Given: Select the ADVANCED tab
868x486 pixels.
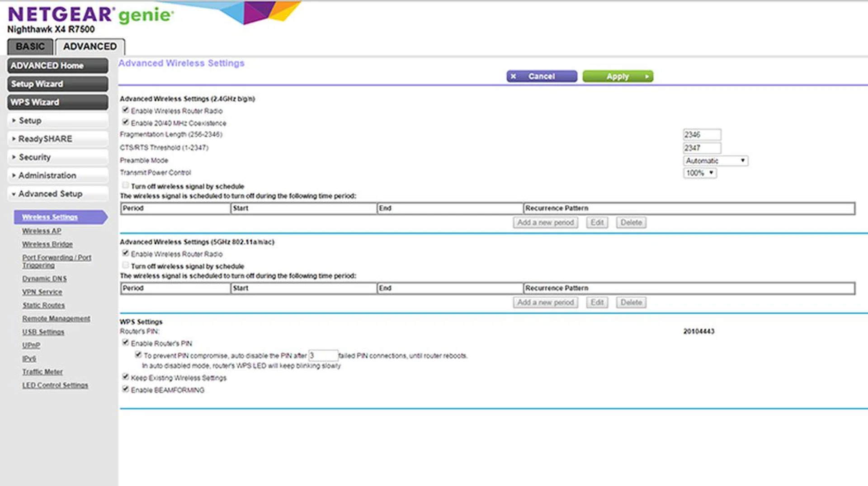Looking at the screenshot, I should tap(90, 47).
